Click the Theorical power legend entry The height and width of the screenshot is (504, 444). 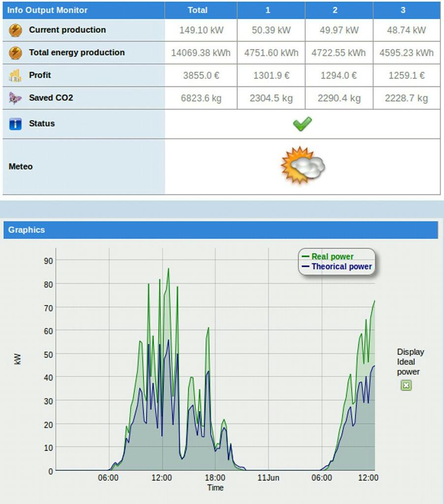tap(337, 266)
